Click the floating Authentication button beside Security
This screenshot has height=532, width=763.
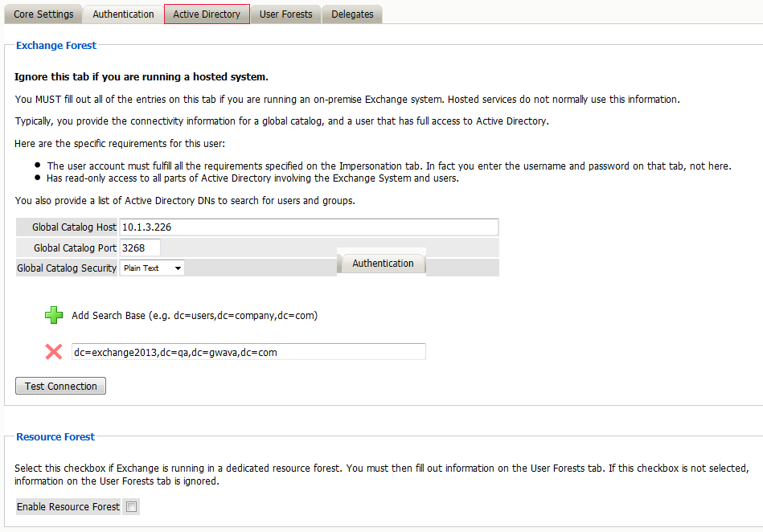coord(383,264)
